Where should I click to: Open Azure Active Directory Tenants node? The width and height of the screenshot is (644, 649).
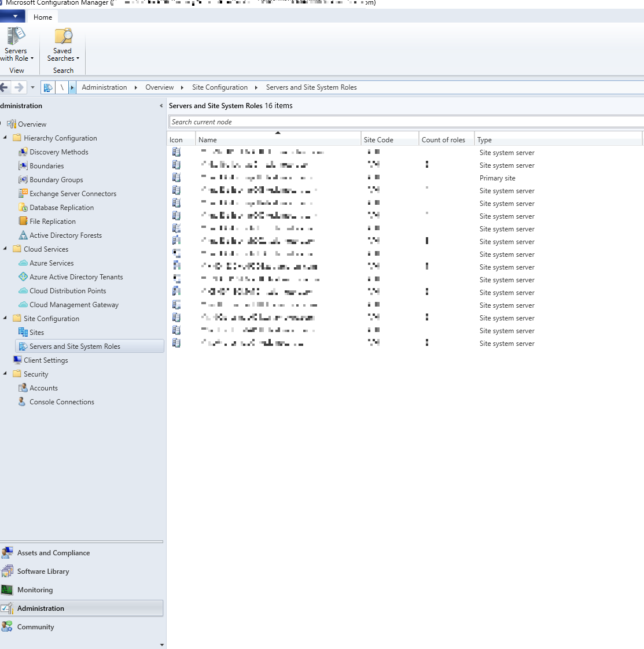(76, 277)
